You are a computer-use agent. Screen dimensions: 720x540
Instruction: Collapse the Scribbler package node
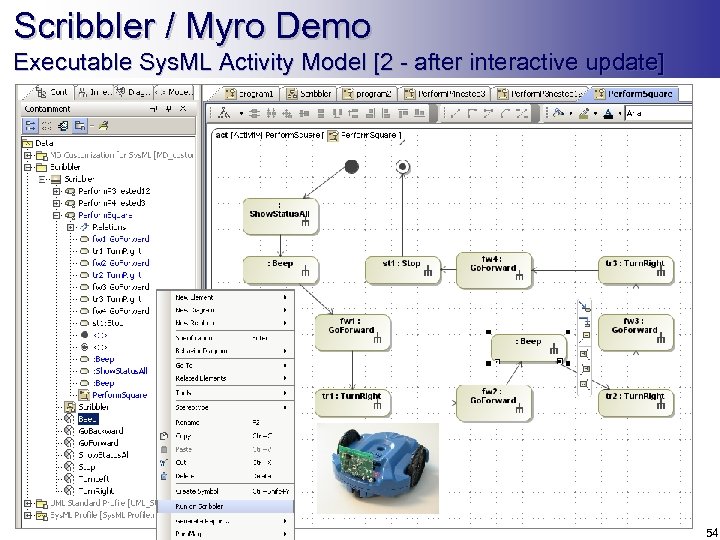tap(28, 167)
